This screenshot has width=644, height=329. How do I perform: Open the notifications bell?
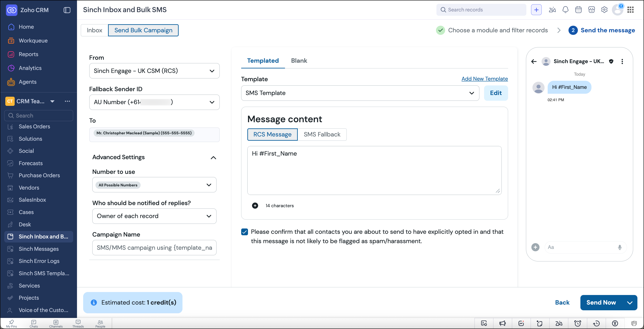pyautogui.click(x=565, y=10)
